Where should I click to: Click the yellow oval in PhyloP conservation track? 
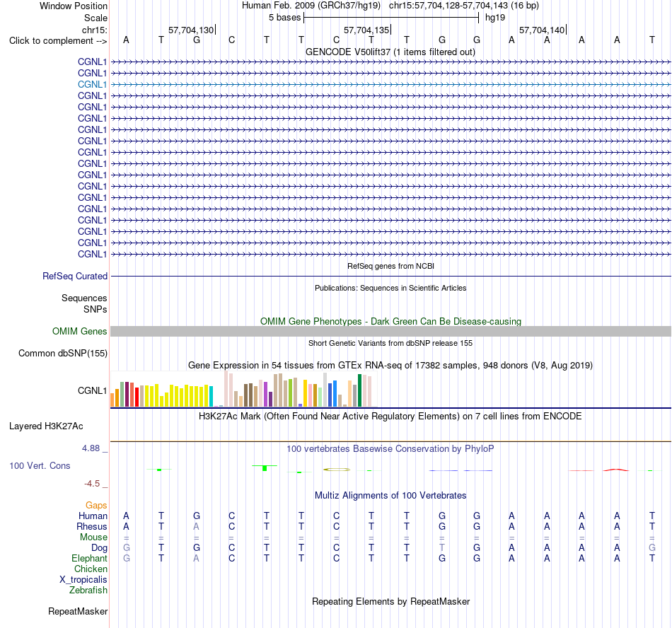[337, 470]
